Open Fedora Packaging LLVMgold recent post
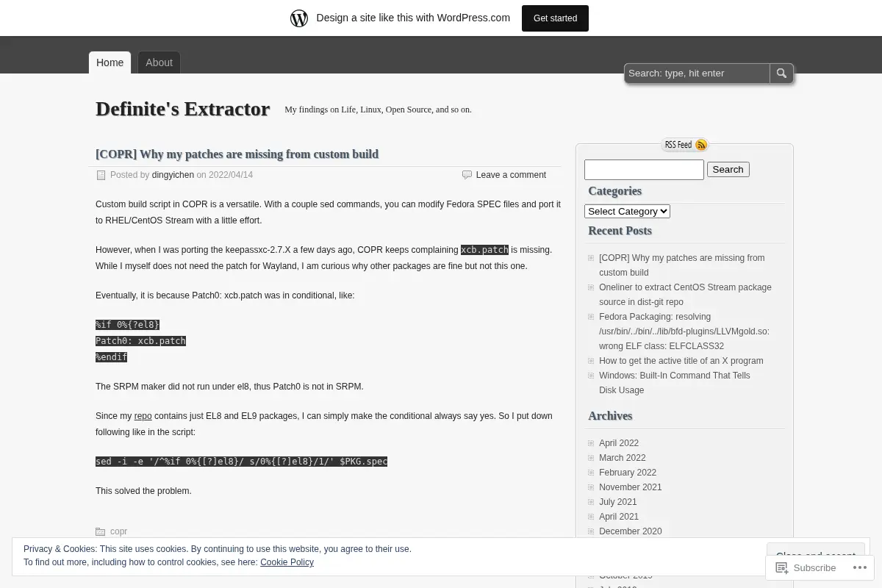882x588 pixels. pos(684,331)
